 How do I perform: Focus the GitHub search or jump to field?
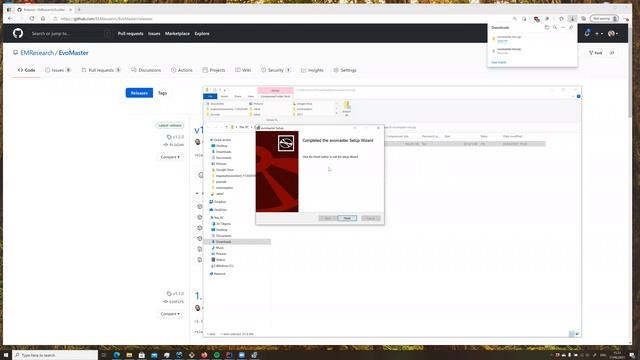(x=70, y=33)
